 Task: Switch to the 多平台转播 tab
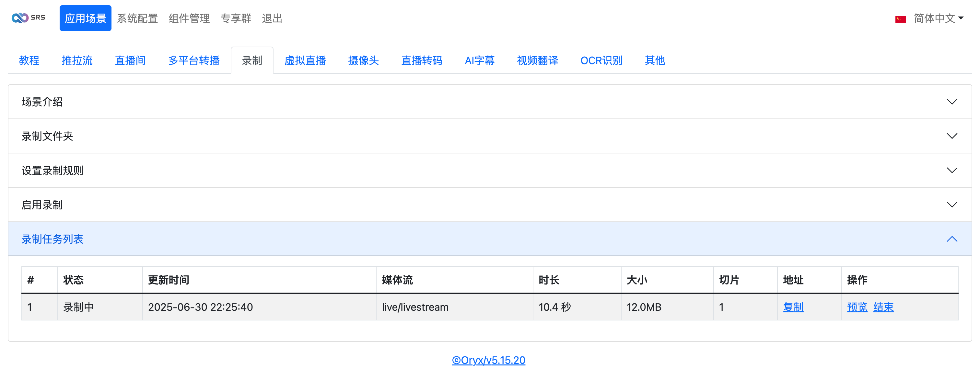194,61
